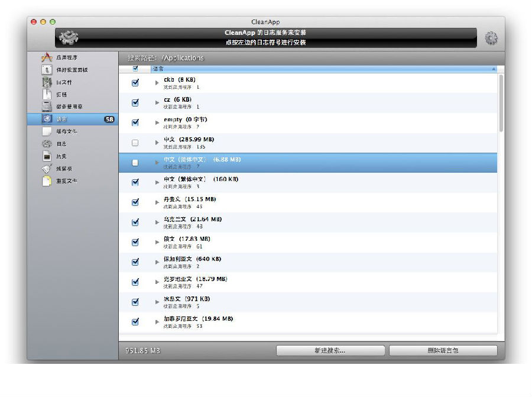
Task: Click the 历史 (History) sidebar icon
Action: pyautogui.click(x=47, y=156)
